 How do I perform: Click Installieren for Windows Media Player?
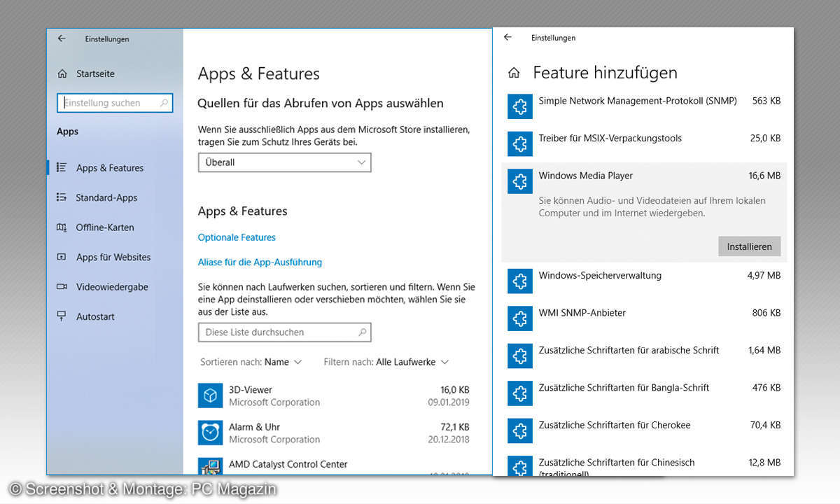point(749,246)
